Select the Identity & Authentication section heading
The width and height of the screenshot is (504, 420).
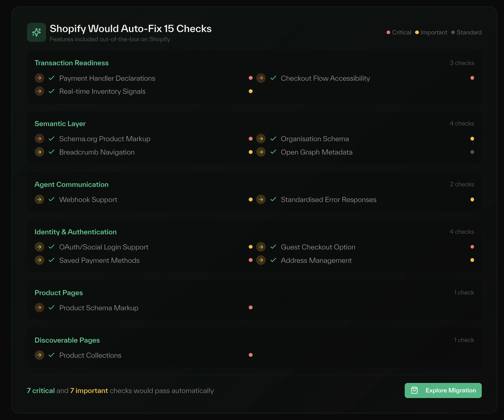pyautogui.click(x=76, y=232)
